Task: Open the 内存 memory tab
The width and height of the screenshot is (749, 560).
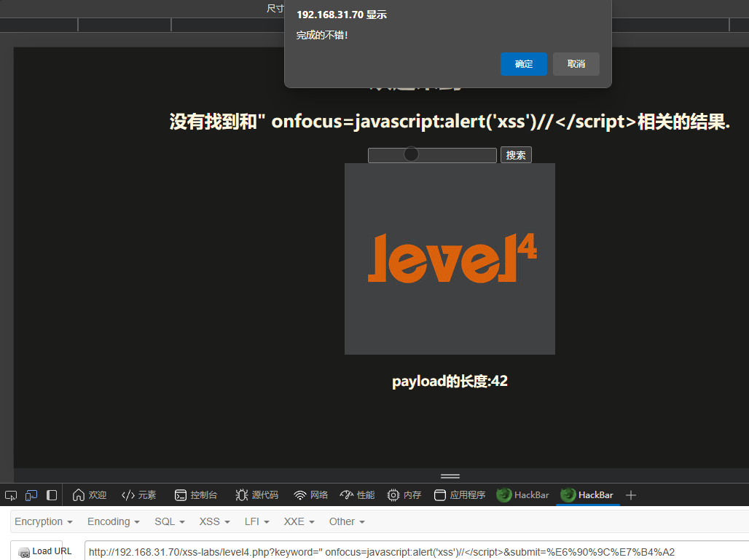Action: [404, 495]
